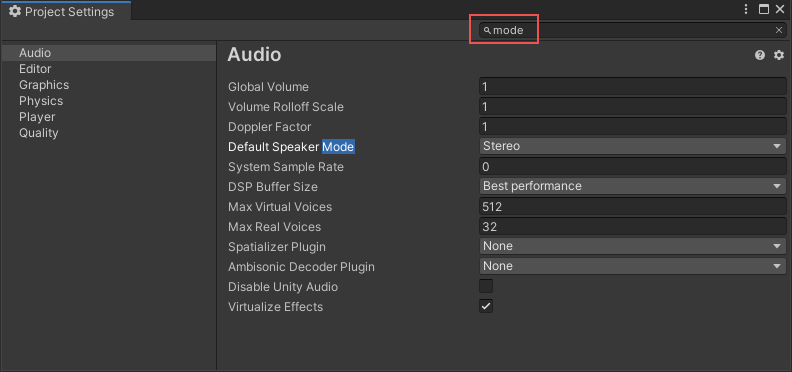This screenshot has width=792, height=372.
Task: Maximize the Project Settings window
Action: 764,9
